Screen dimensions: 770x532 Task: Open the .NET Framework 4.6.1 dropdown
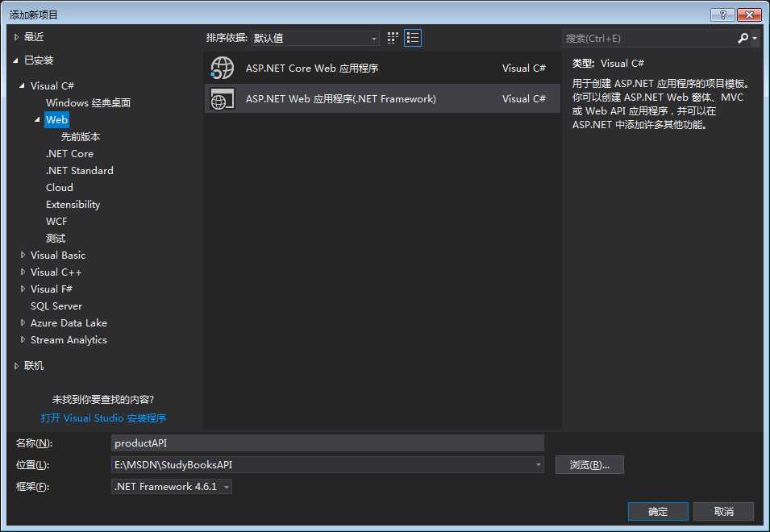172,486
